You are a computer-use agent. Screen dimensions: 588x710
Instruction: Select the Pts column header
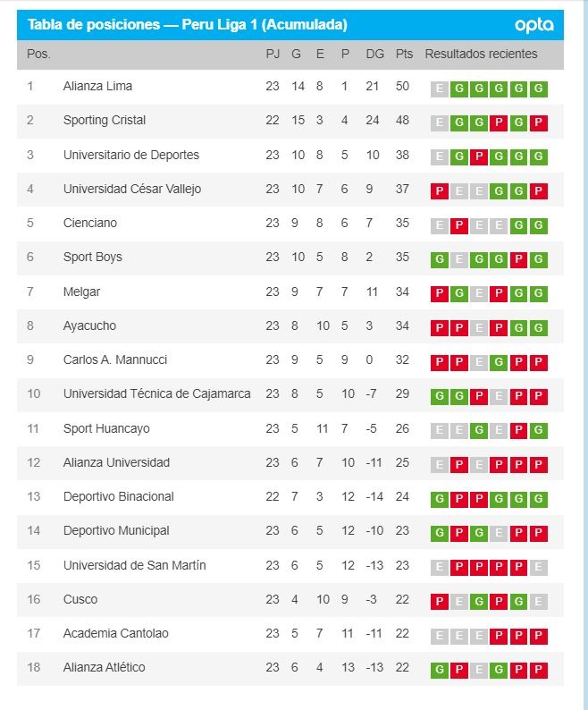[x=404, y=54]
